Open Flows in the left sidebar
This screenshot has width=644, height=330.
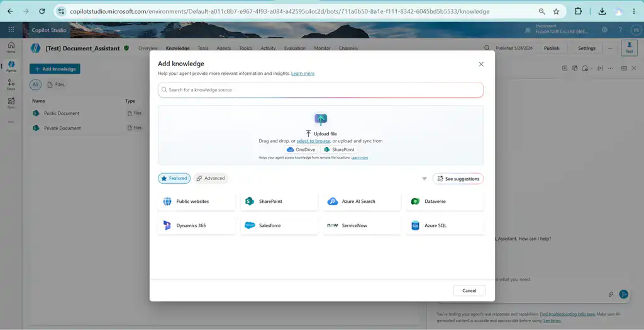11,85
